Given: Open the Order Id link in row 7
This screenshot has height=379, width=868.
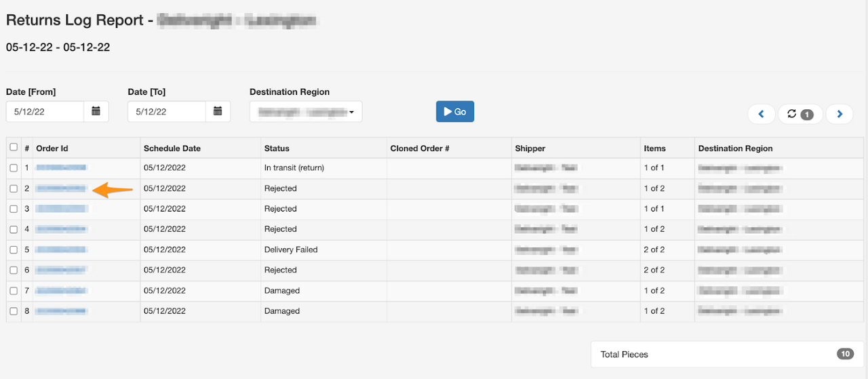Looking at the screenshot, I should coord(61,290).
